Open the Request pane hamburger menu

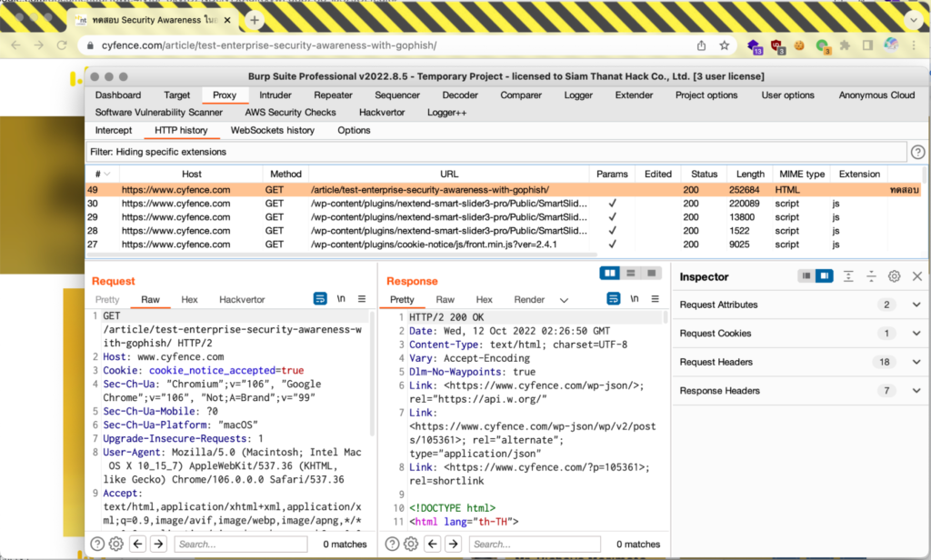click(x=362, y=299)
